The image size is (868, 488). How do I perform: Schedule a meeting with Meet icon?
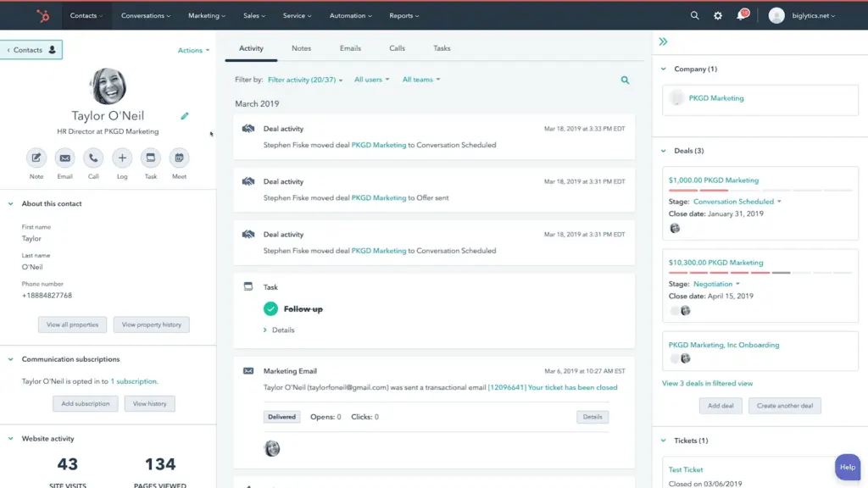click(x=179, y=158)
